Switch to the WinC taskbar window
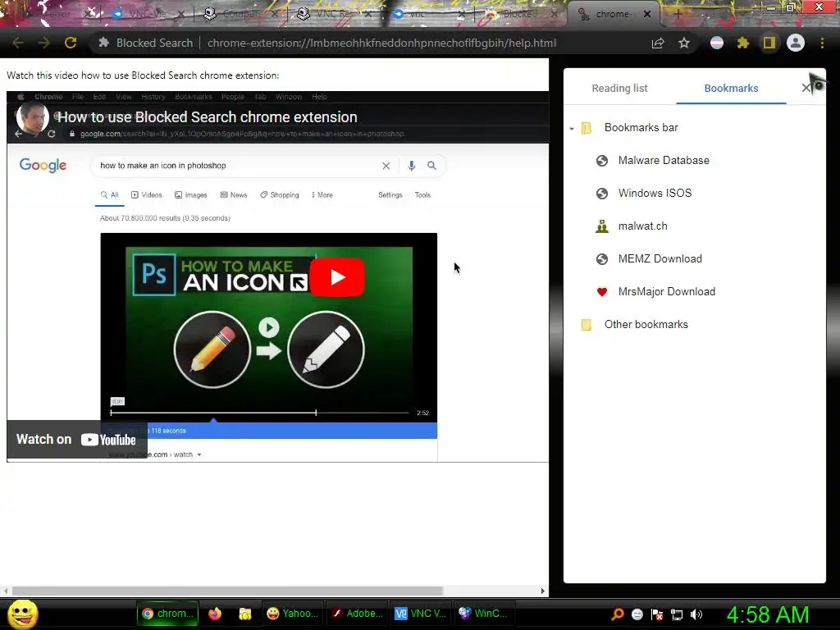 pos(484,614)
